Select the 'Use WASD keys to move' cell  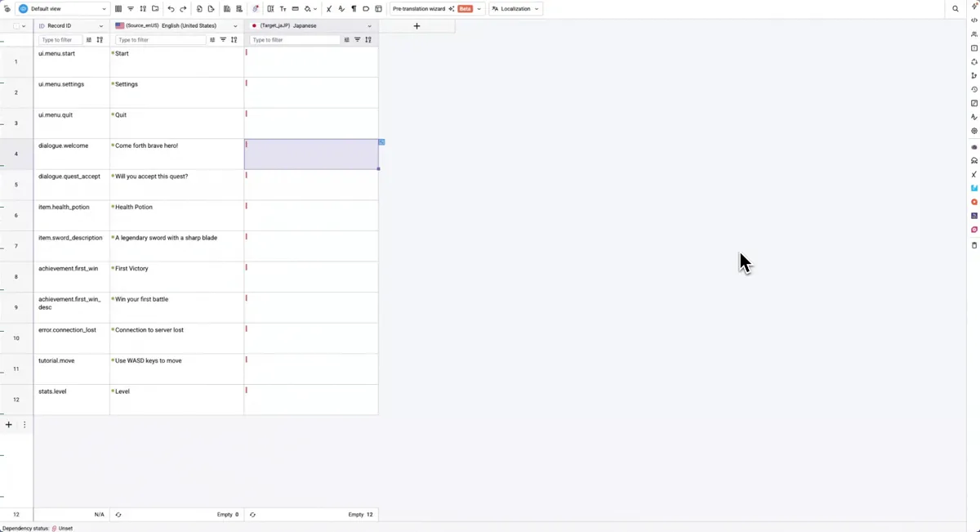tap(177, 369)
